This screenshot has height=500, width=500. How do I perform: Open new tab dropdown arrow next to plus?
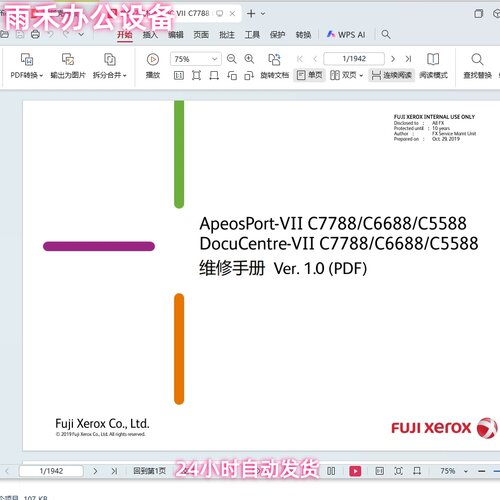click(x=263, y=14)
